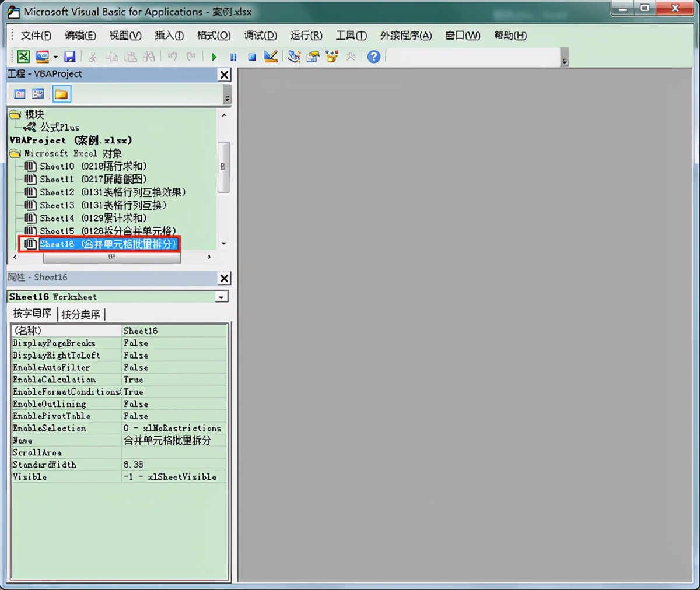The width and height of the screenshot is (700, 590).
Task: Click project tree scroll up arrow
Action: click(x=224, y=115)
